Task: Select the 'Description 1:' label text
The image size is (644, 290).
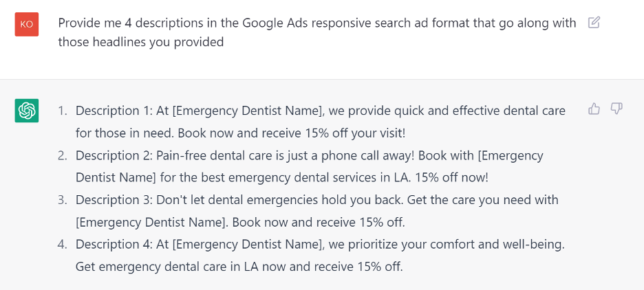Action: pyautogui.click(x=114, y=111)
